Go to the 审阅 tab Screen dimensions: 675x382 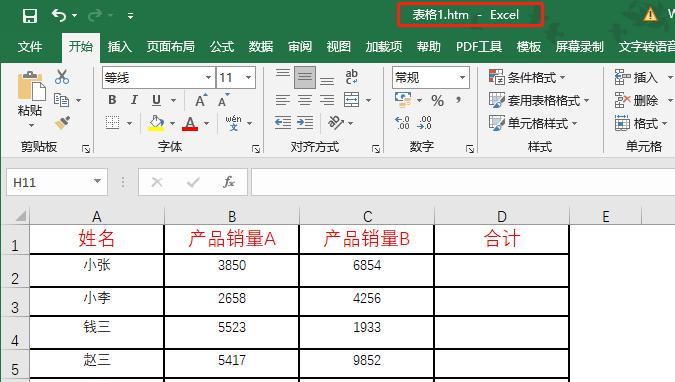pos(300,47)
